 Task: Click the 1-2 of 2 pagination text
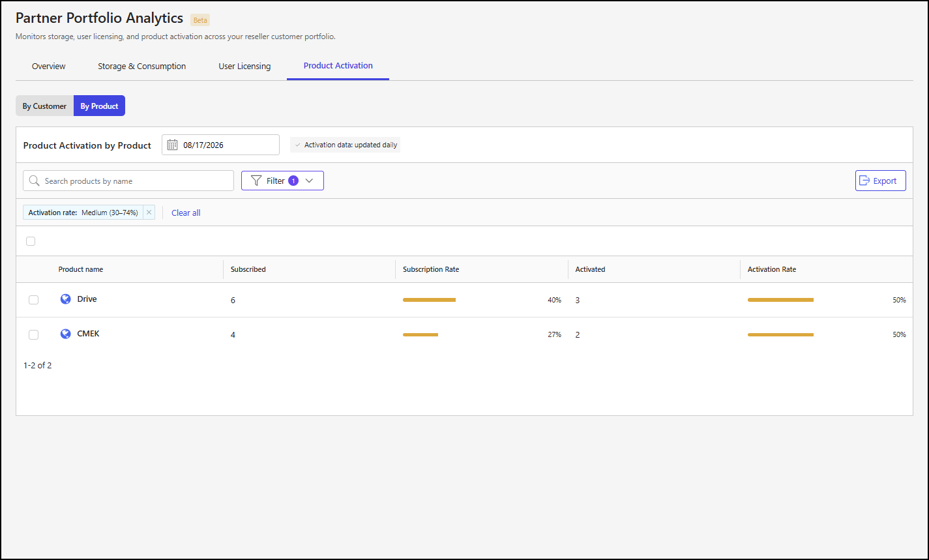38,365
